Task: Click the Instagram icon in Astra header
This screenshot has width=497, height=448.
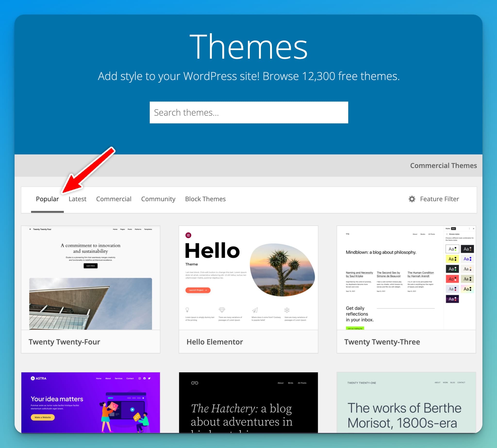Action: [140, 378]
